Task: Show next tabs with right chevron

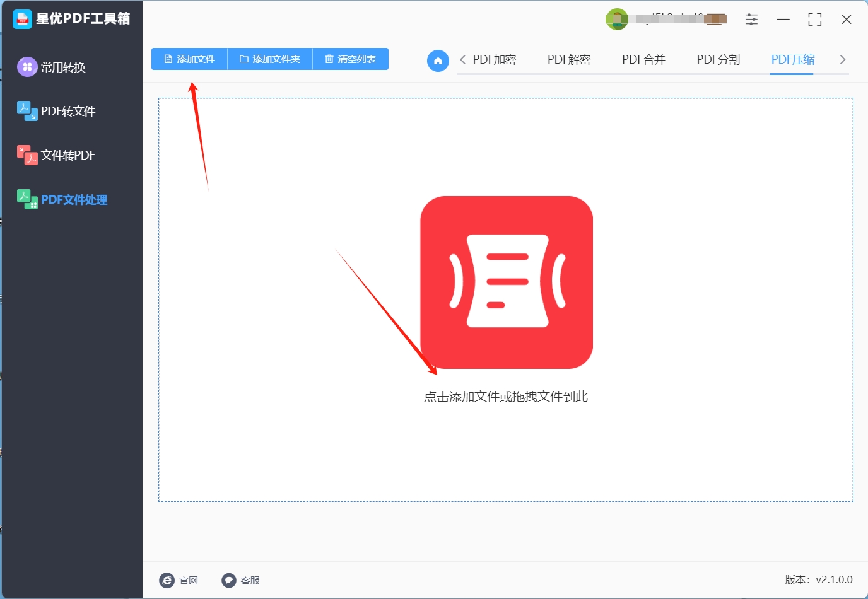Action: pyautogui.click(x=842, y=59)
